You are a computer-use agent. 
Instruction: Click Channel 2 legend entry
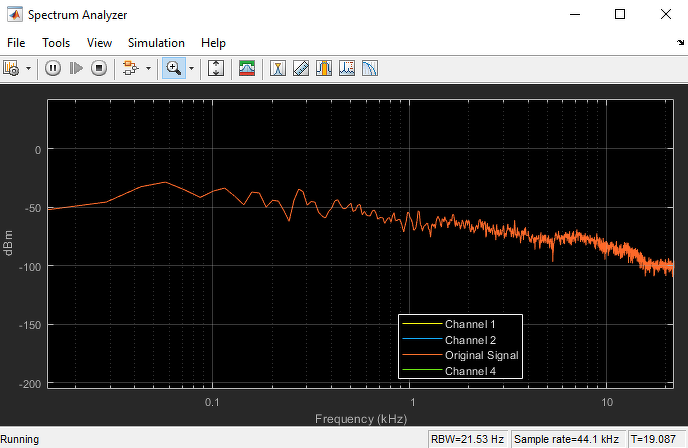point(470,340)
